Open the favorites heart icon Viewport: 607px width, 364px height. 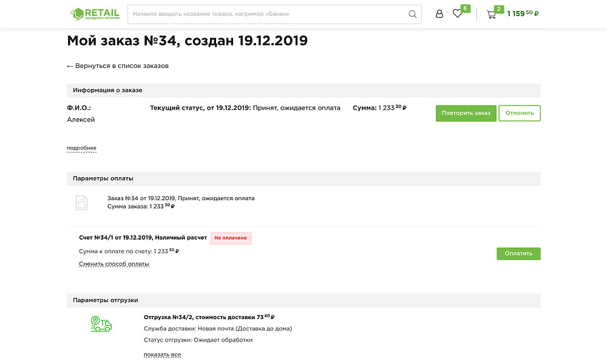458,13
